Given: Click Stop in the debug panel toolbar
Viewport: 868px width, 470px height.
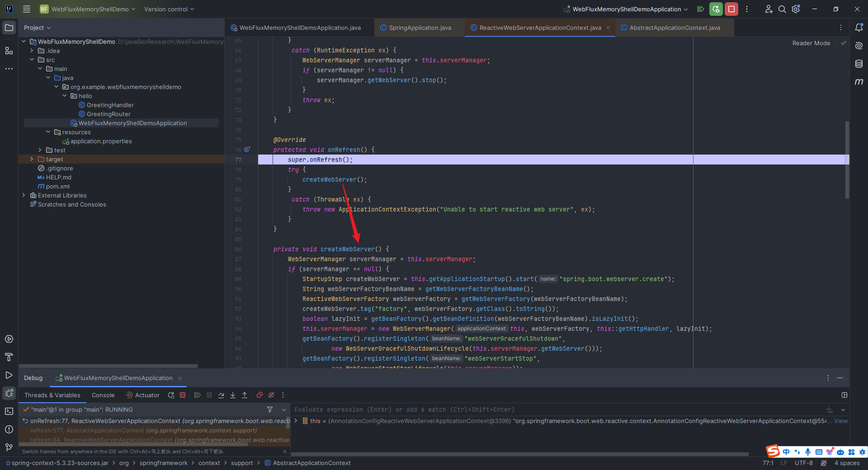Looking at the screenshot, I should coord(183,395).
